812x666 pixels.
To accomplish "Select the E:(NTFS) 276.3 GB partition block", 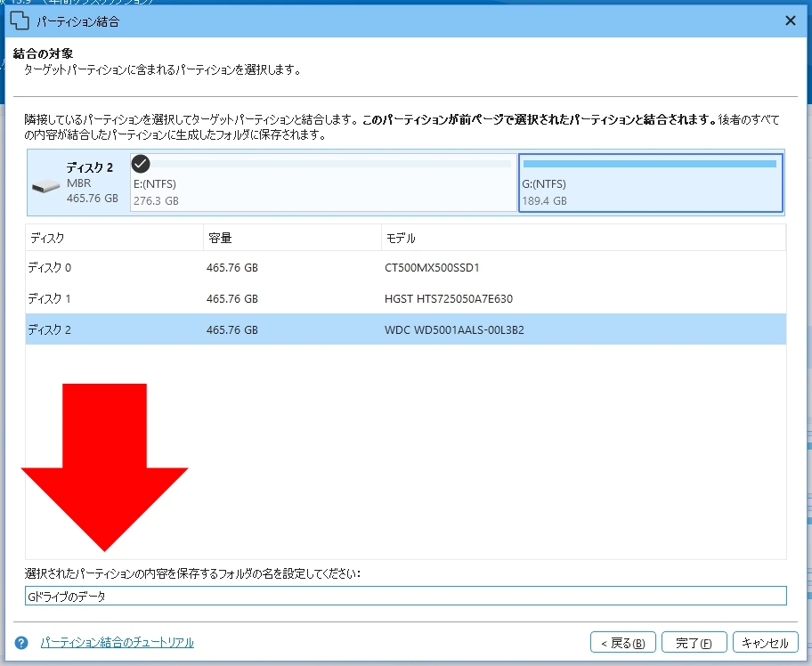I will (323, 183).
